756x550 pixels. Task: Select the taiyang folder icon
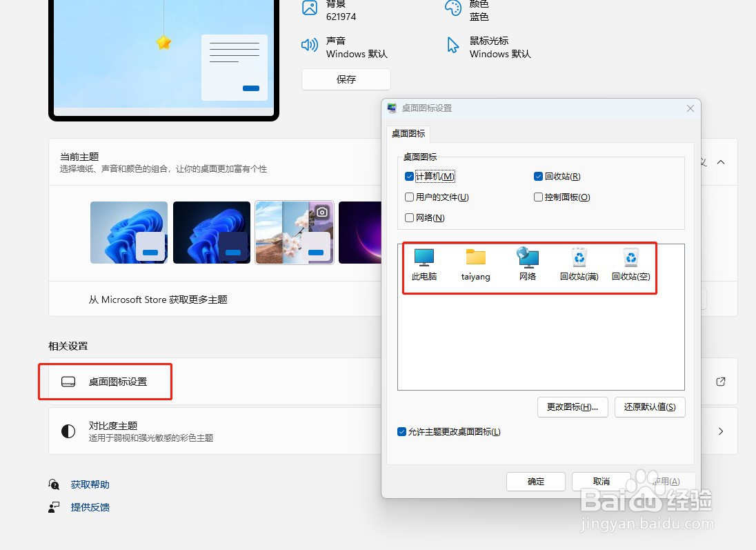[475, 264]
